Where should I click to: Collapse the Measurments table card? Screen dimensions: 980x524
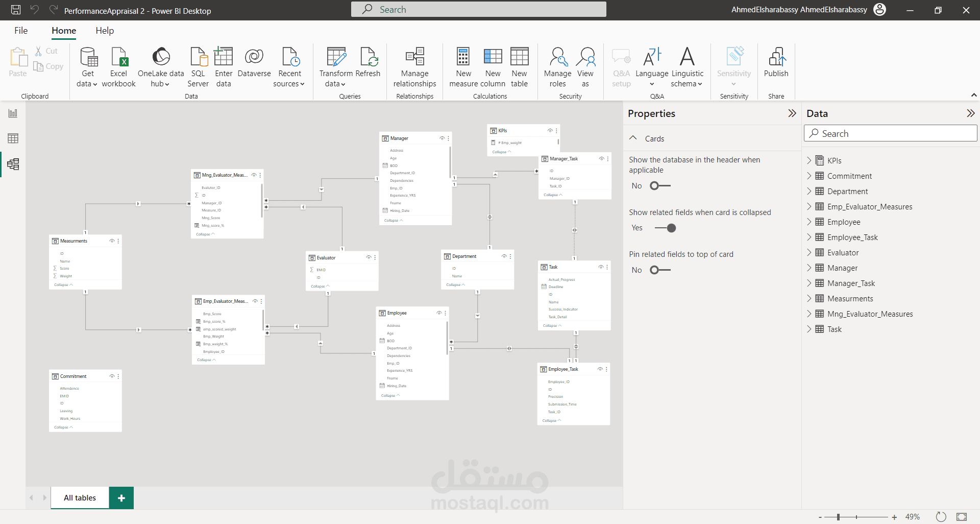click(63, 285)
